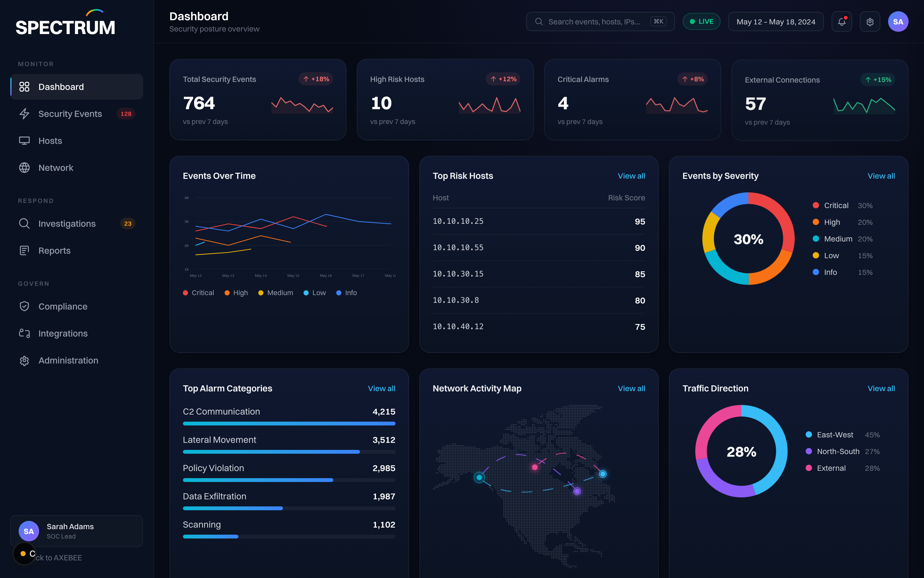Image resolution: width=924 pixels, height=578 pixels.
Task: Open the May 12 - May 18, 2024 date range picker
Action: coord(775,22)
